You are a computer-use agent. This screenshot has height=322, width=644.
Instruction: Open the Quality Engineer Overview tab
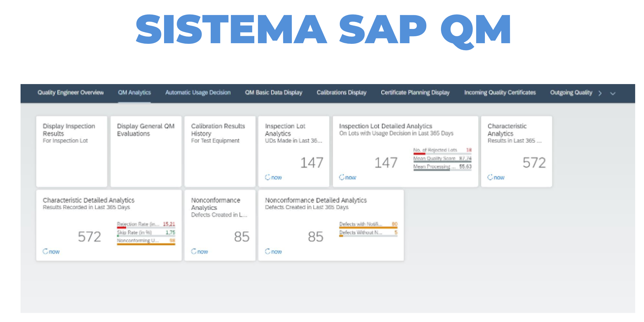click(71, 93)
